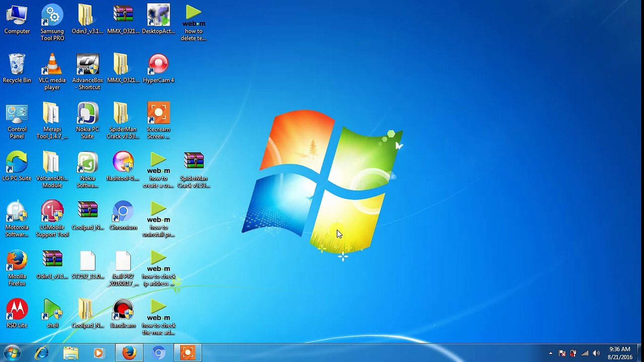
Task: Select the Bandicam desktop icon
Action: 123,314
